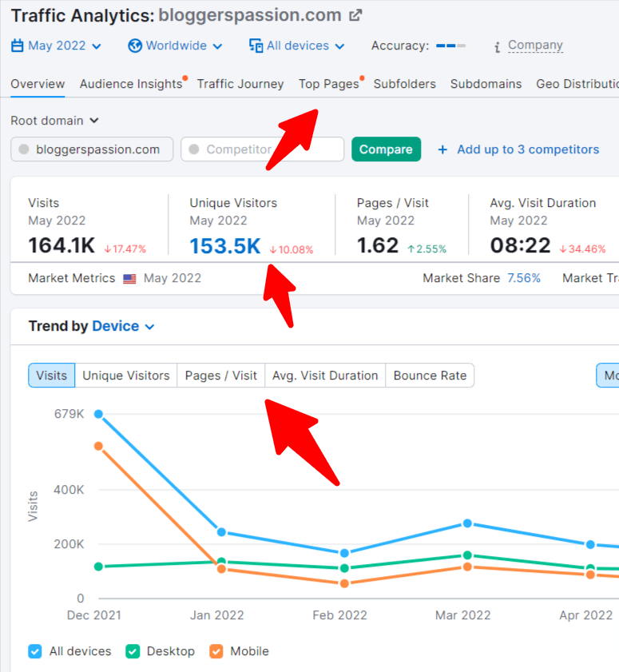
Task: Click the Competitor input field
Action: pos(262,149)
